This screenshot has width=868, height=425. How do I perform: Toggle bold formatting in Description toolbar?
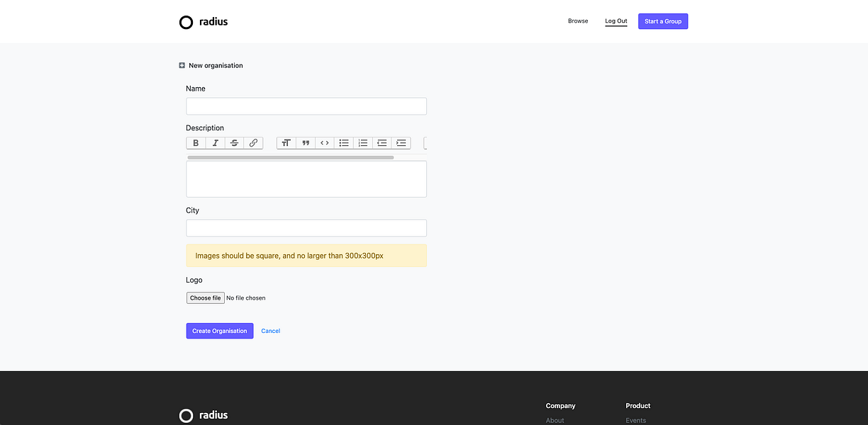coord(196,143)
